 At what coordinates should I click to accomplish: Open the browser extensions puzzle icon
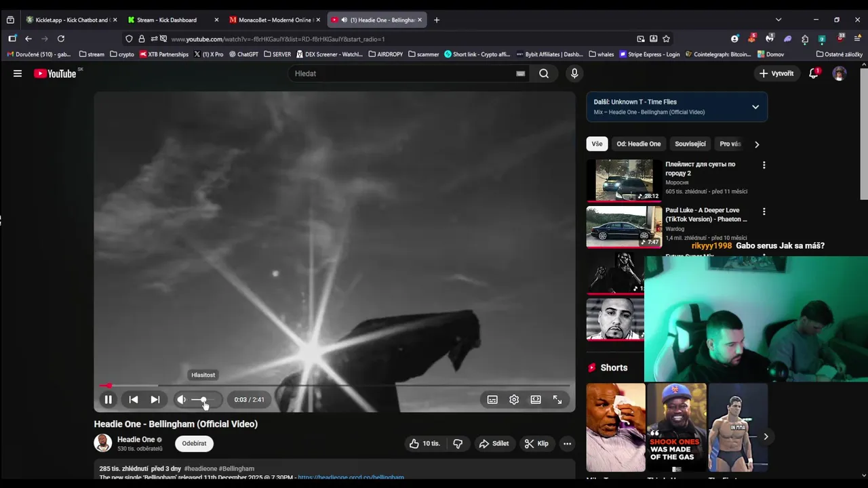pyautogui.click(x=805, y=39)
